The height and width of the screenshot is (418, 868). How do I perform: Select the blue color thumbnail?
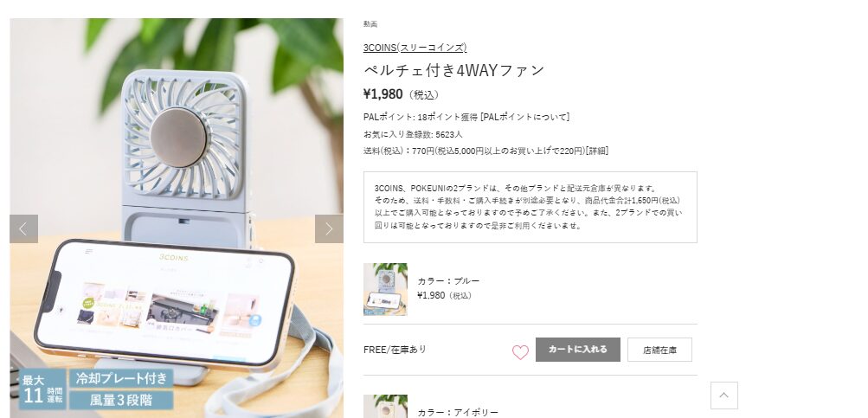point(385,289)
